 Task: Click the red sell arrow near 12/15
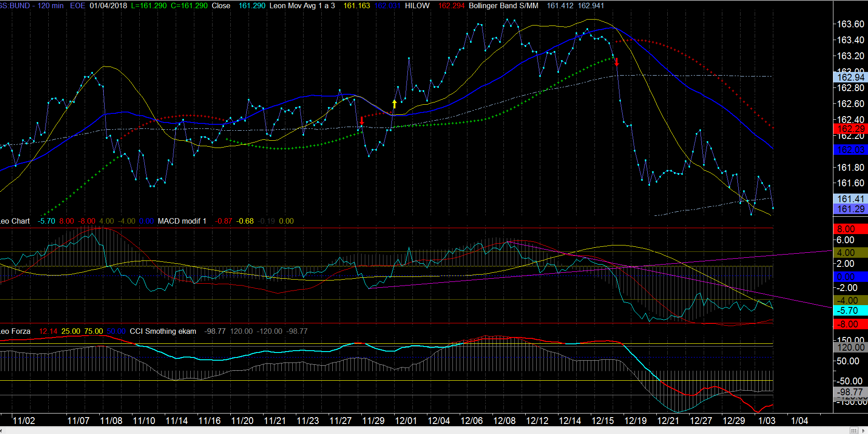point(617,62)
